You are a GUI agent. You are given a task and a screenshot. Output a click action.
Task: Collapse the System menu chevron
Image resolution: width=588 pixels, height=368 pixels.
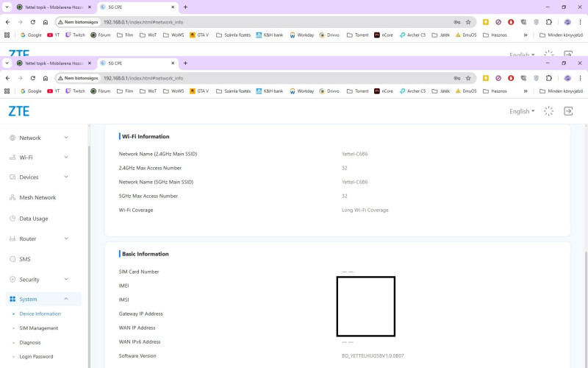66,299
